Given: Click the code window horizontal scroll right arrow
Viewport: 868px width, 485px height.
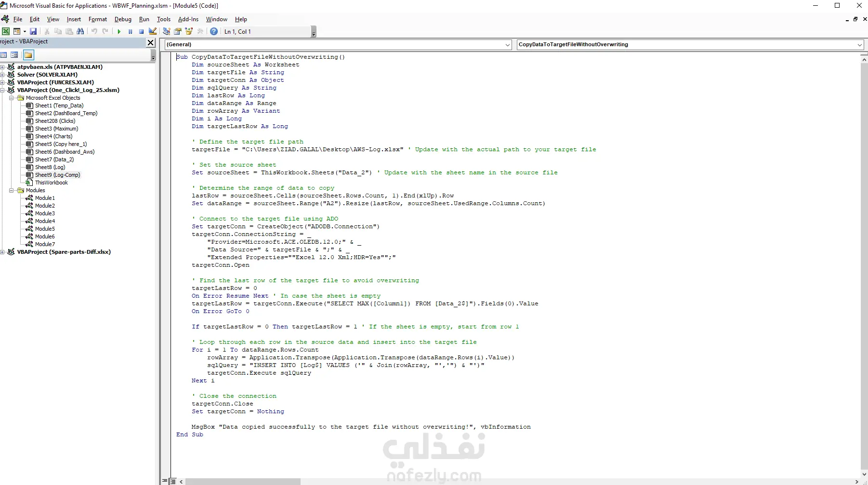Looking at the screenshot, I should pyautogui.click(x=856, y=482).
